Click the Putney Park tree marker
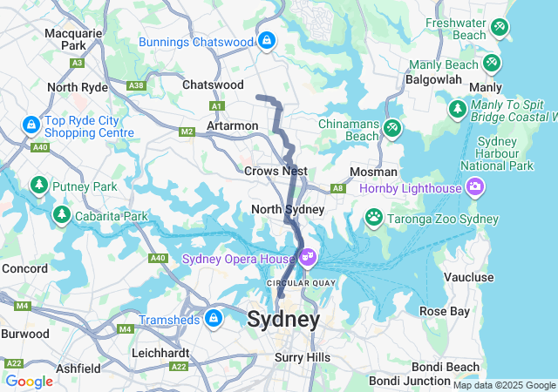The width and height of the screenshot is (558, 392). click(39, 186)
